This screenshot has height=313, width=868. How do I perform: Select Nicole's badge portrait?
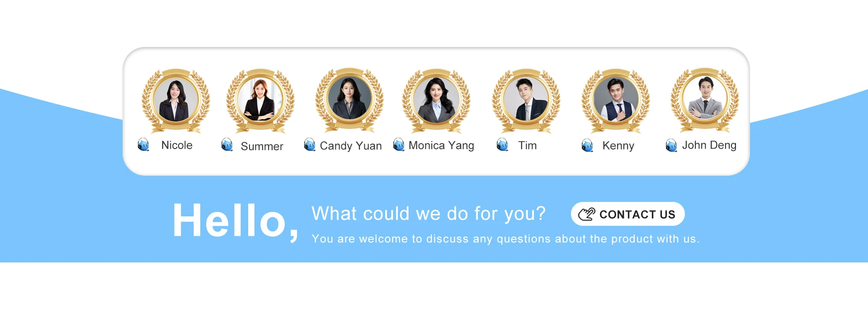[x=175, y=100]
